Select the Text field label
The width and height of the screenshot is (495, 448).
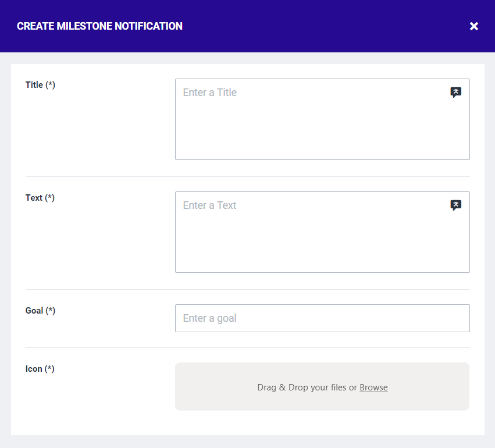pyautogui.click(x=34, y=198)
